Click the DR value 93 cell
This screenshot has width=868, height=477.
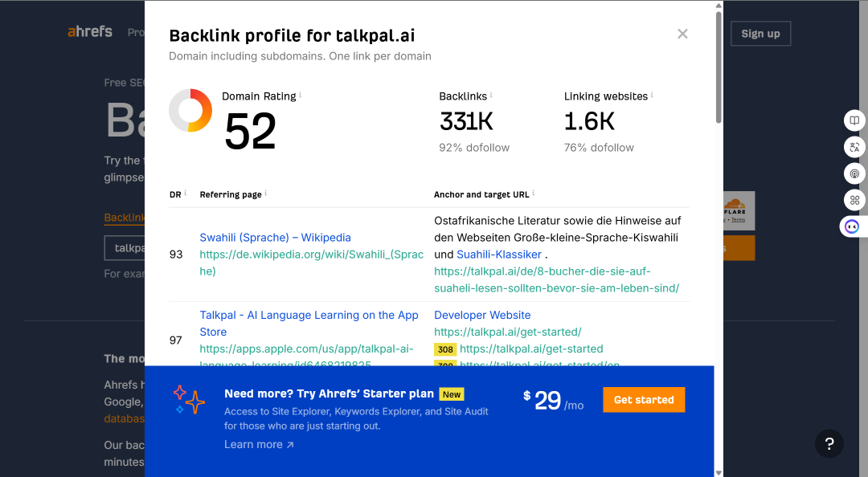click(x=176, y=255)
